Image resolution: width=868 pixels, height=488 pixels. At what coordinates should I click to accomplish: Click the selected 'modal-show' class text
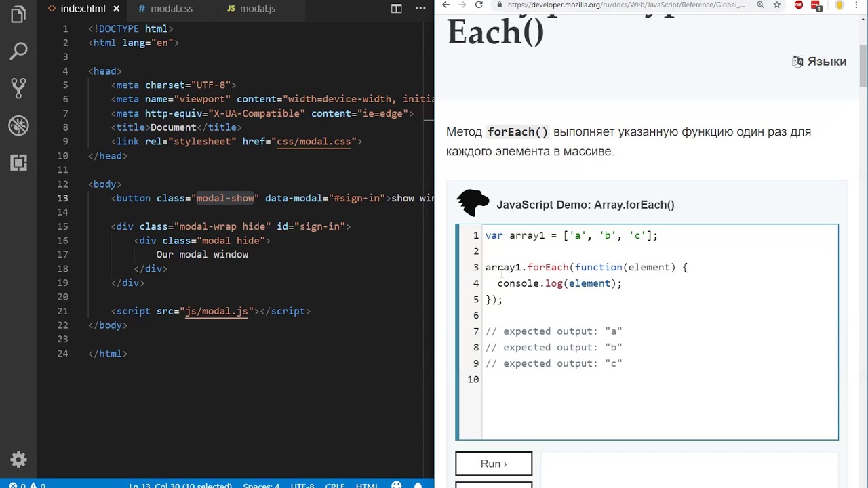coord(225,198)
